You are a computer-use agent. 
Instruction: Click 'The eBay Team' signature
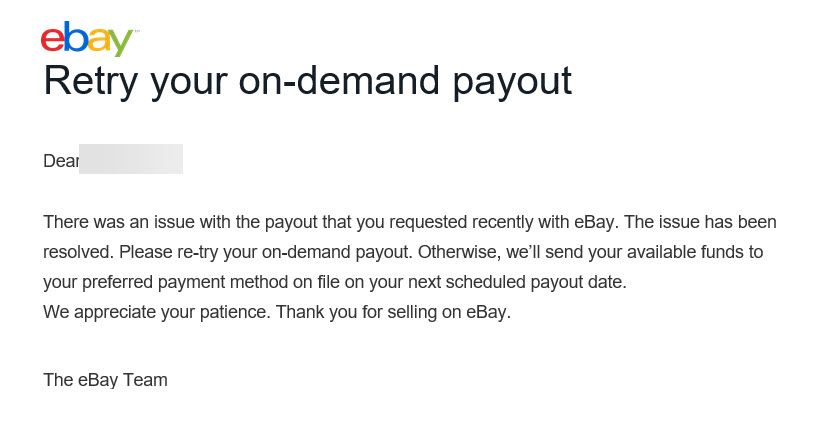[x=106, y=380]
